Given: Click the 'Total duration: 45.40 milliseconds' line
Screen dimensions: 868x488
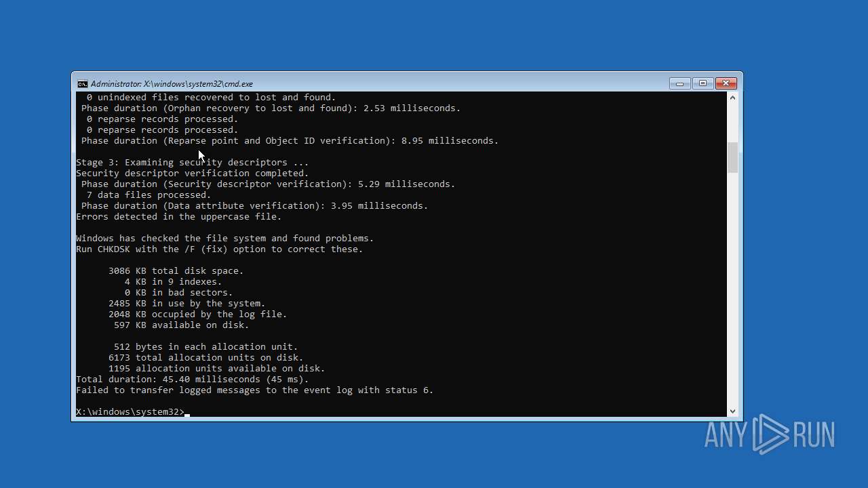Looking at the screenshot, I should point(193,380).
